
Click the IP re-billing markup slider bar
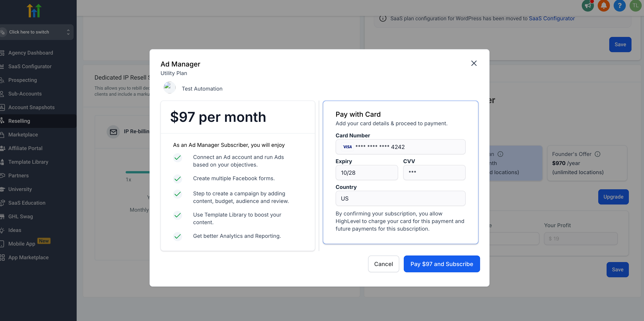(138, 172)
